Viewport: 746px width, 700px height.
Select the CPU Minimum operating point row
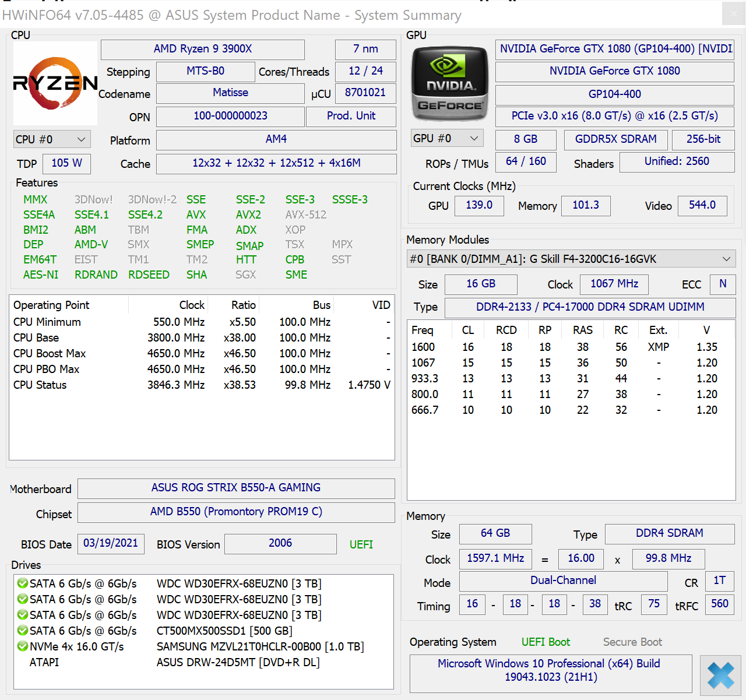[202, 322]
